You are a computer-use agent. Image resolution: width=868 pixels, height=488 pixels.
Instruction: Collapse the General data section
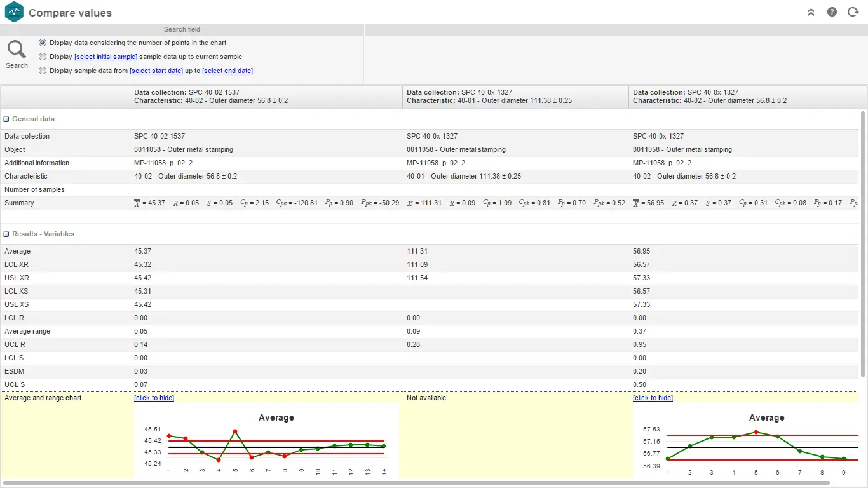coord(6,119)
